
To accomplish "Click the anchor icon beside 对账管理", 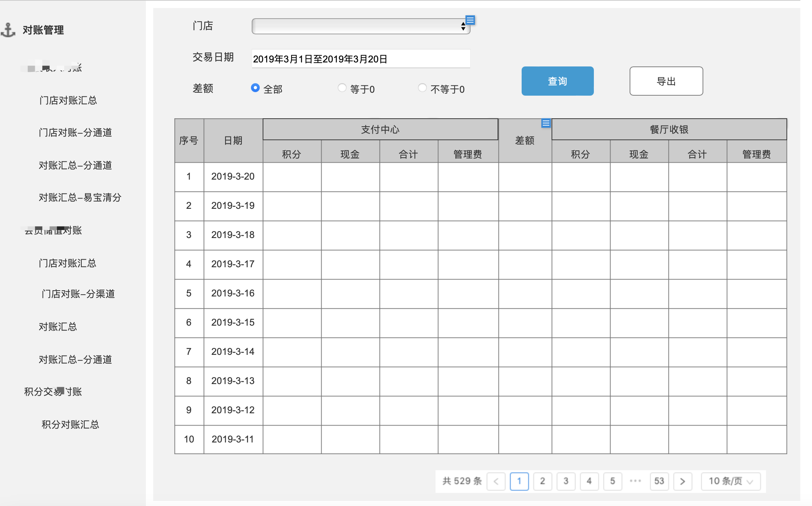I will click(x=8, y=30).
